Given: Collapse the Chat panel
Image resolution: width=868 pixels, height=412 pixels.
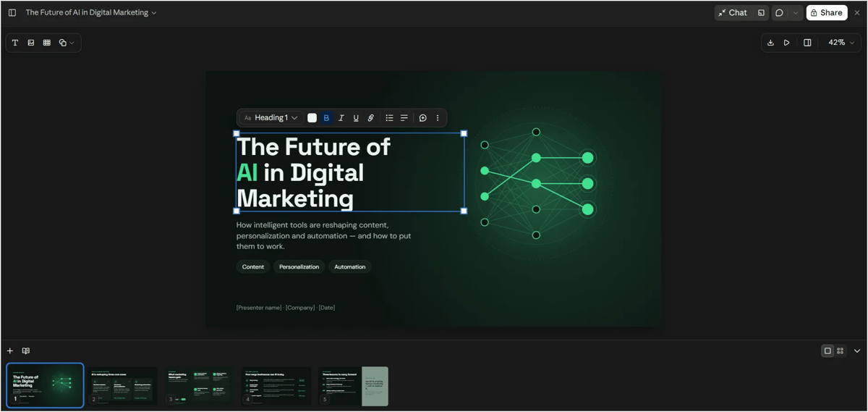Looking at the screenshot, I should [x=733, y=12].
